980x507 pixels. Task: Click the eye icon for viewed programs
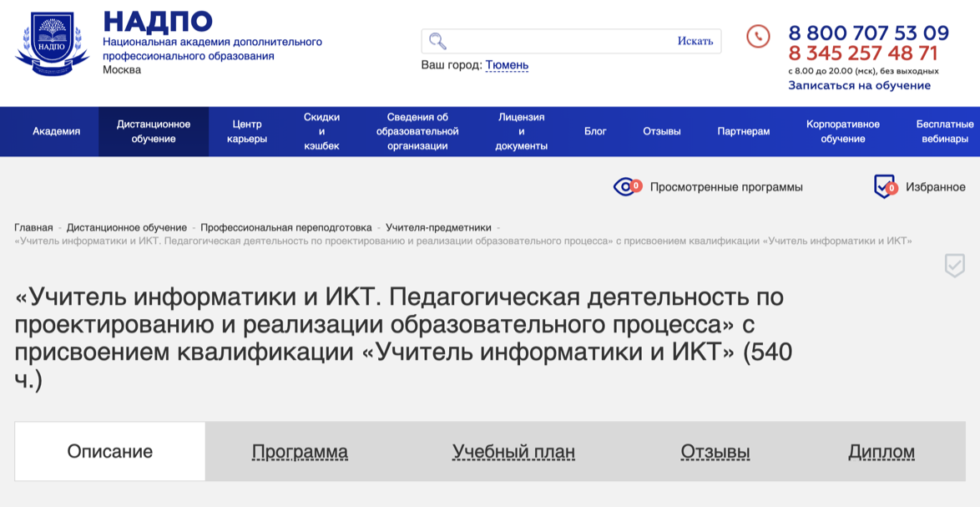[x=628, y=186]
